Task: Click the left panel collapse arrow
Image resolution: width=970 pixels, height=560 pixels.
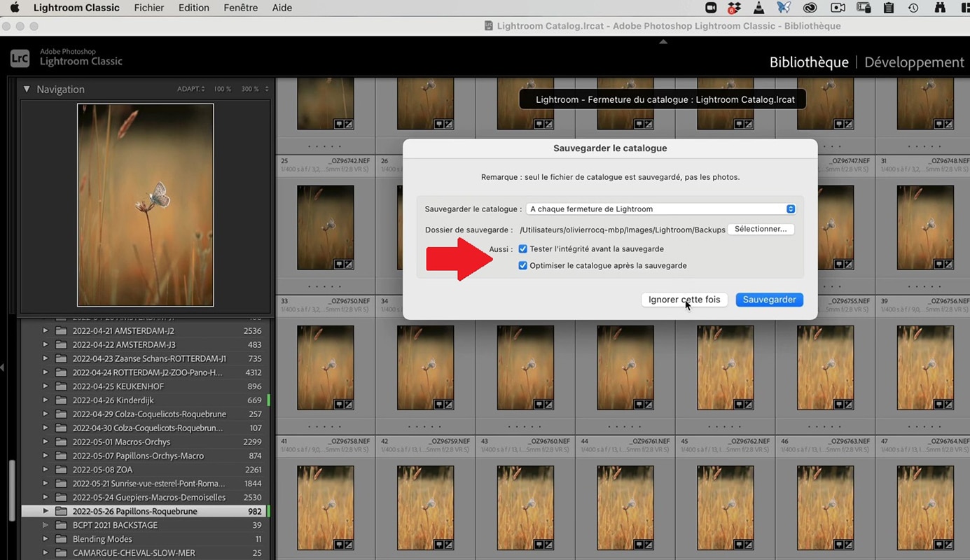Action: (x=2, y=367)
